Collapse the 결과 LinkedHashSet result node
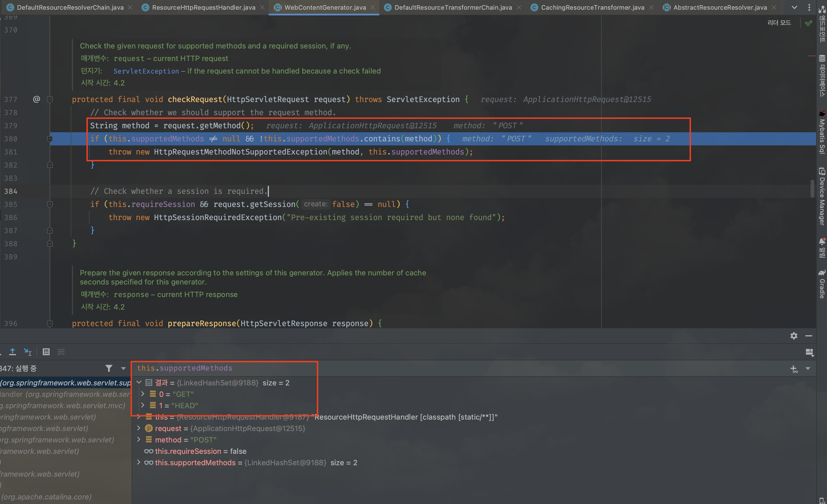The height and width of the screenshot is (504, 827). click(139, 383)
